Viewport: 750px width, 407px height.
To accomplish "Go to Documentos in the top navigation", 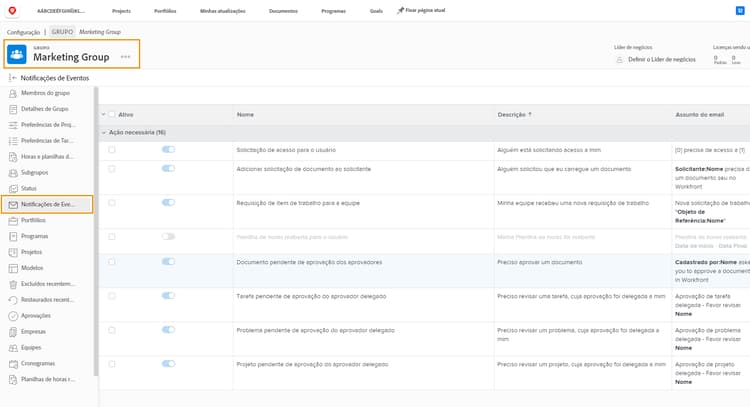I will 282,10.
